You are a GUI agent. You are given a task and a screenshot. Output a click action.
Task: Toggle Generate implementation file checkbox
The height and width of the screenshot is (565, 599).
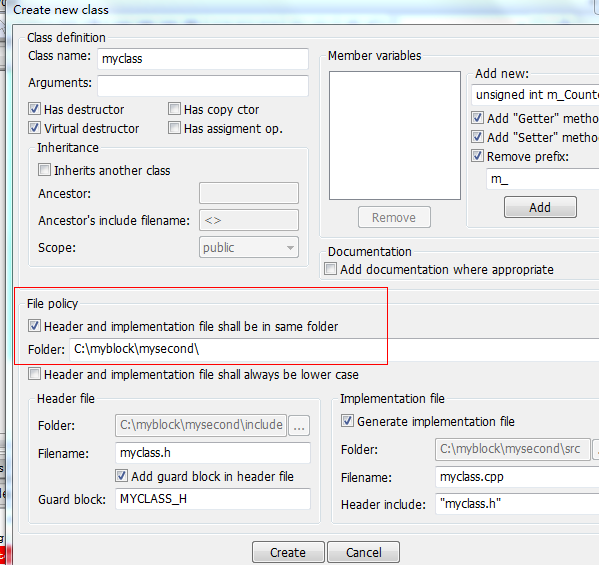point(347,421)
